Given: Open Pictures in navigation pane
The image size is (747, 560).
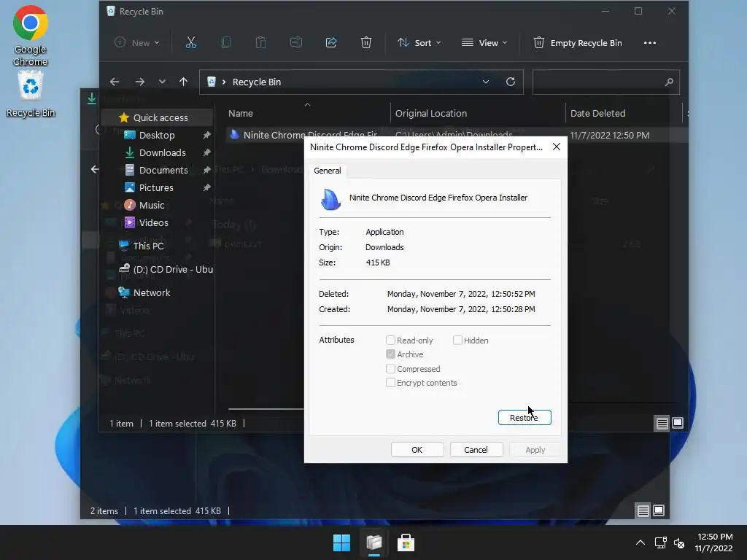Looking at the screenshot, I should 157,187.
